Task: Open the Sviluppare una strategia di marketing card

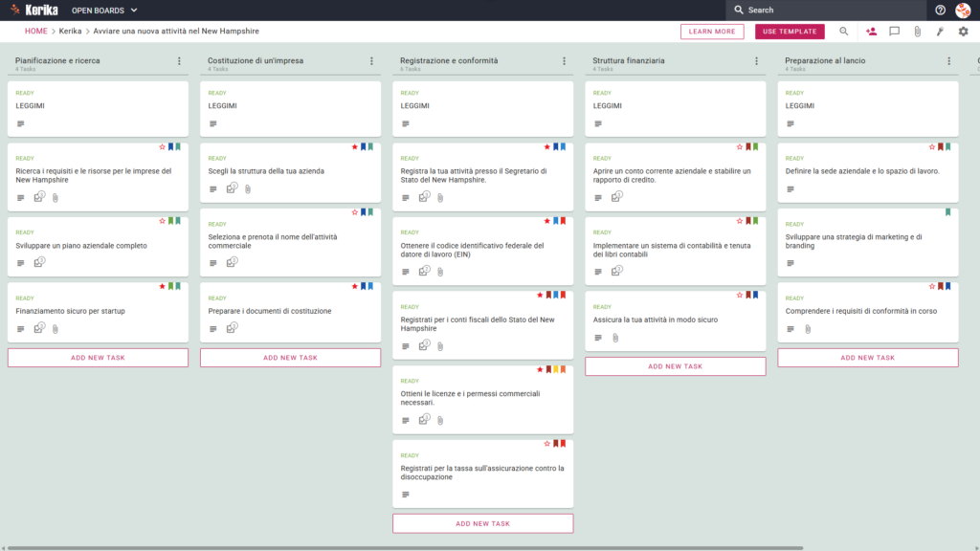Action: 867,242
